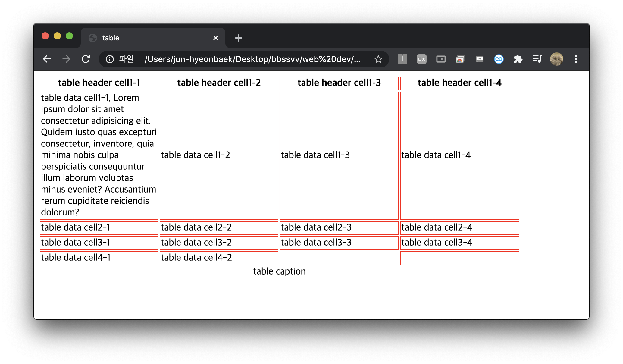This screenshot has width=623, height=364.
Task: Open the media controls music icon
Action: pos(537,59)
